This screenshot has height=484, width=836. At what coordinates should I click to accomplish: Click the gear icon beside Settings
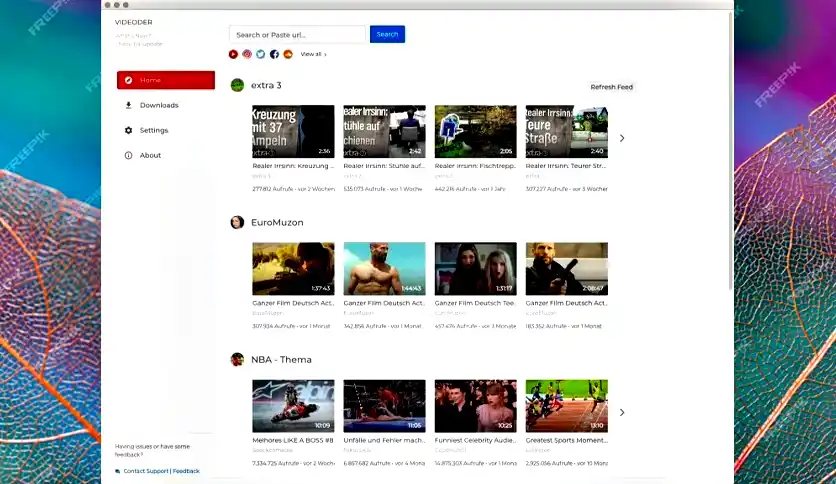(128, 130)
